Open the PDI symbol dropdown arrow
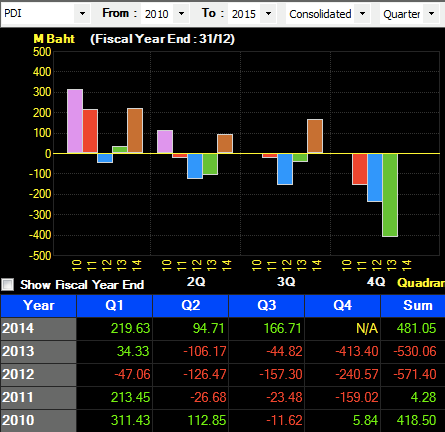The image size is (445, 432). [x=82, y=14]
